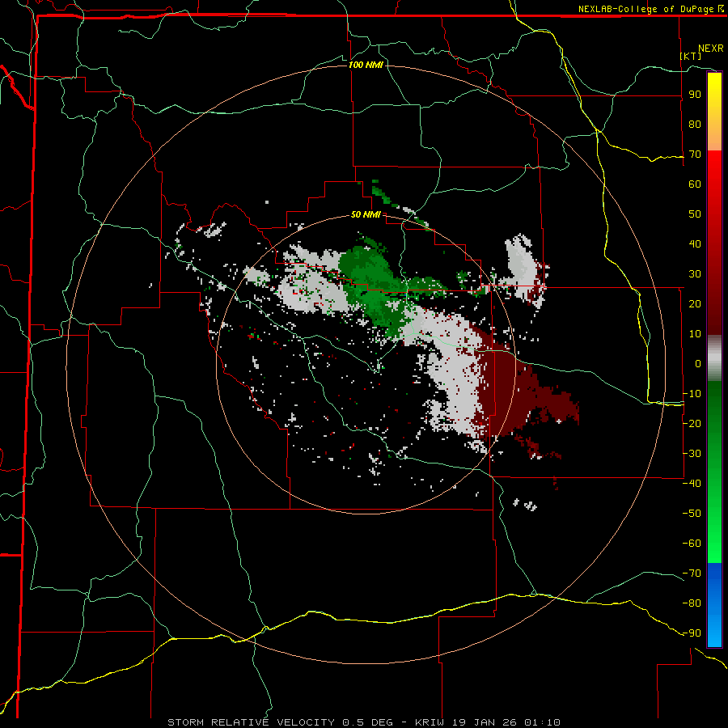Click the 0 value on the velocity scale
Image resolution: width=728 pixels, height=728 pixels.
(698, 363)
